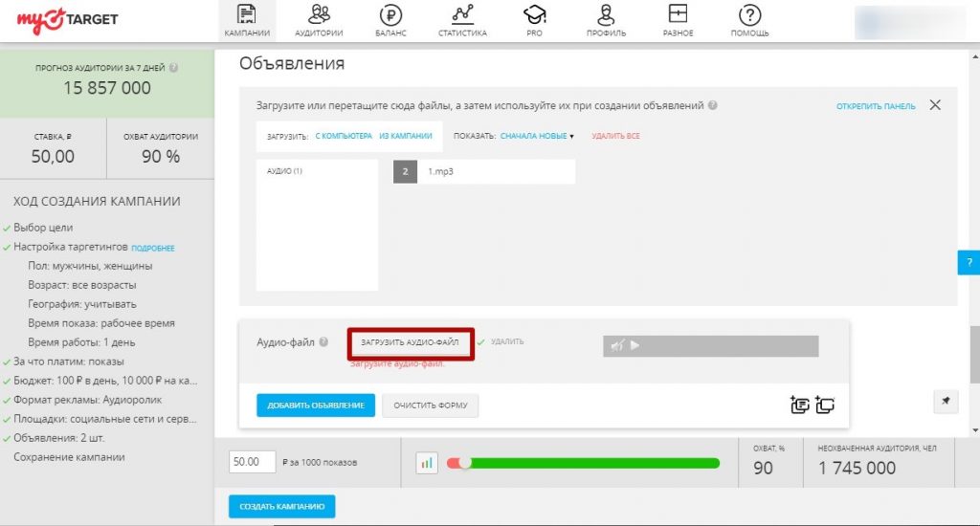Click Очистить форму button
The height and width of the screenshot is (526, 980).
pyautogui.click(x=430, y=405)
